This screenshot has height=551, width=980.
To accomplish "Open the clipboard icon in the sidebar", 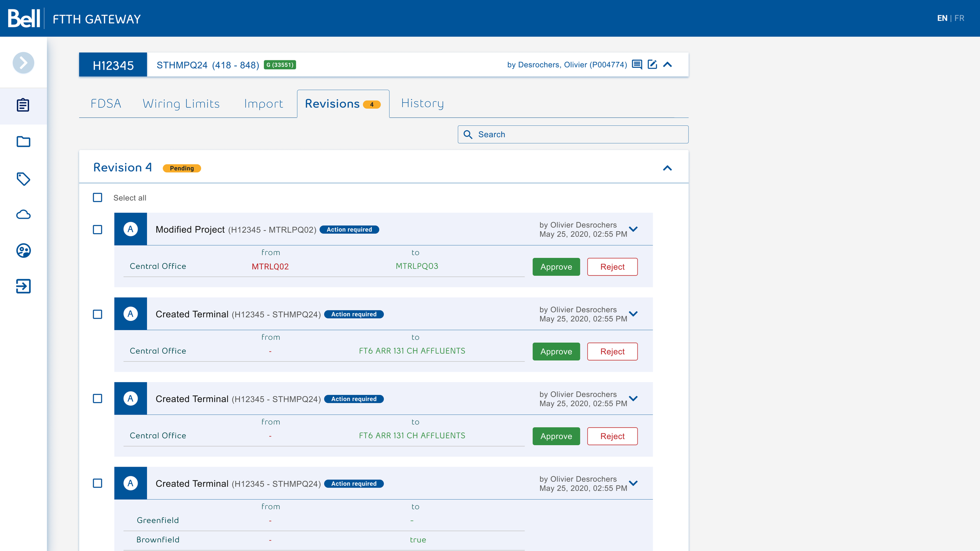I will (x=23, y=105).
